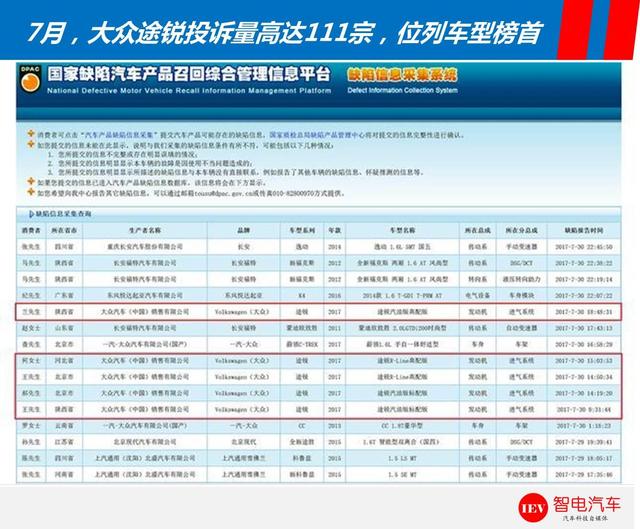
Task: Click report time 2017-7-30 22:45:50
Action: [584, 247]
